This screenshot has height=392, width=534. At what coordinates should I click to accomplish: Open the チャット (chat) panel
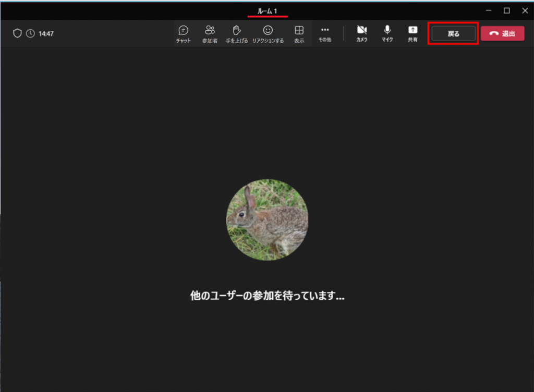coord(183,34)
